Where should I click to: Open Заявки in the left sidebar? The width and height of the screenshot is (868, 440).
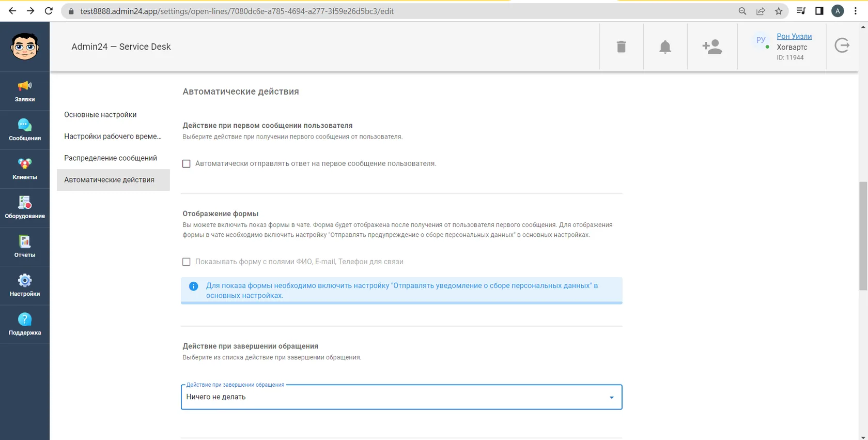[25, 91]
